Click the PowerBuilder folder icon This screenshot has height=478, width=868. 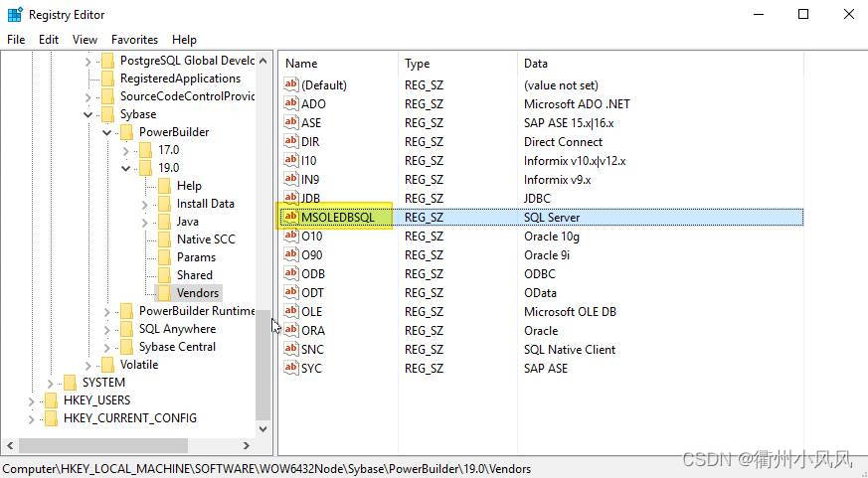pos(126,131)
